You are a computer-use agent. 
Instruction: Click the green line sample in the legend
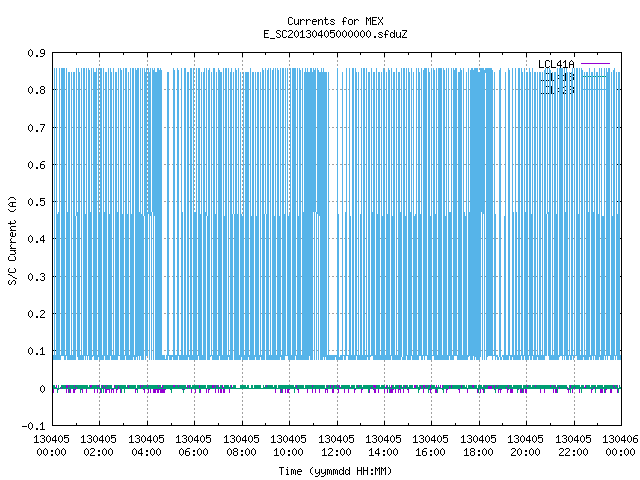(595, 76)
